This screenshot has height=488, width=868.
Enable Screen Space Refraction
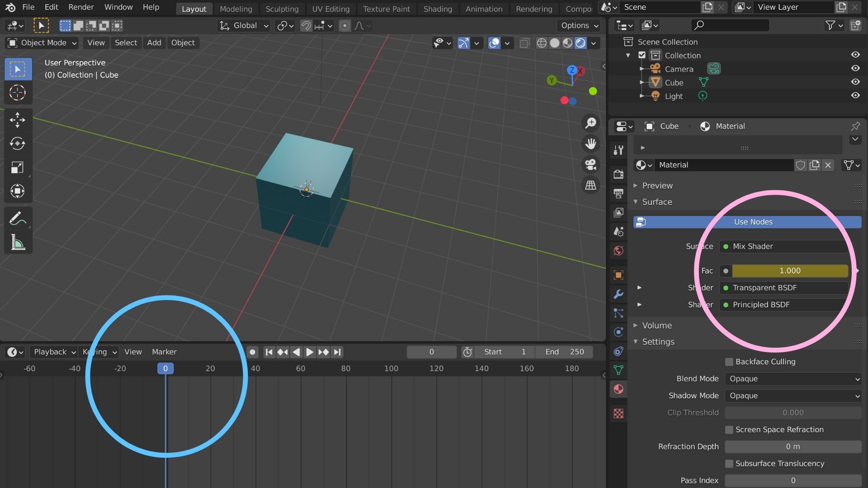coord(729,430)
